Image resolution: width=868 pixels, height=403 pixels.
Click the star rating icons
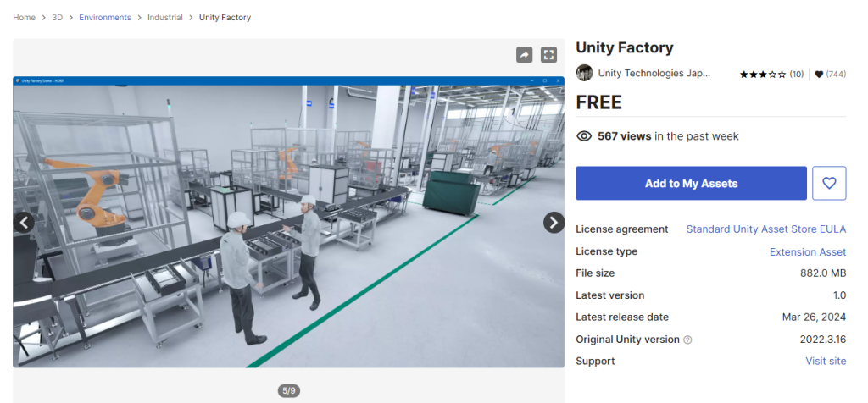(x=763, y=74)
